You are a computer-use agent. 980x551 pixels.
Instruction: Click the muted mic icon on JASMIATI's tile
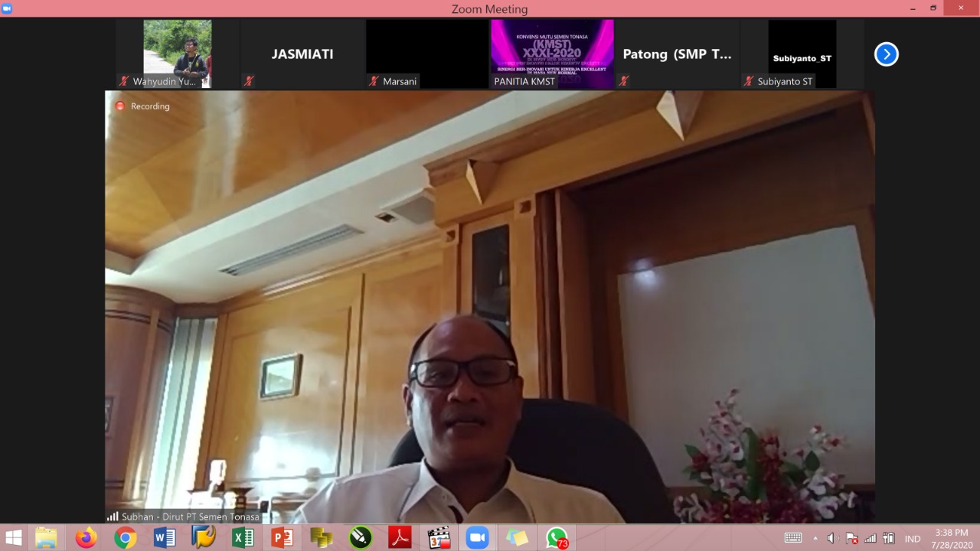tap(248, 80)
